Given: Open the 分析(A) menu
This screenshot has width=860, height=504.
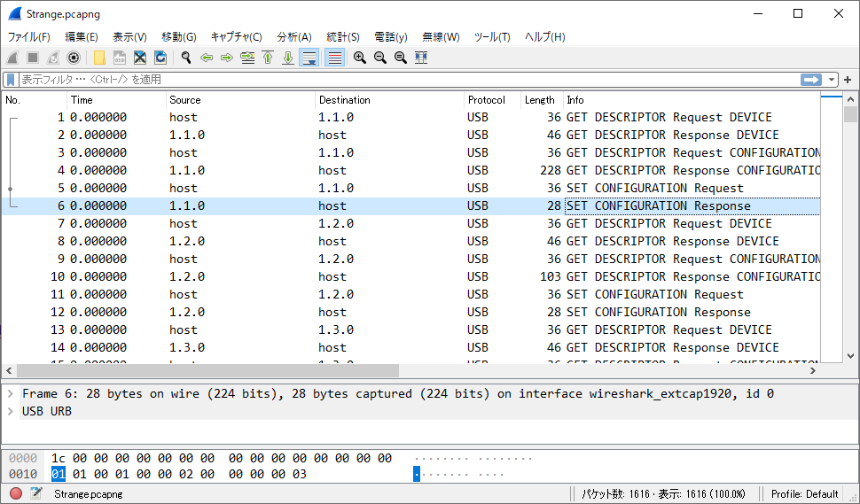Looking at the screenshot, I should [294, 36].
